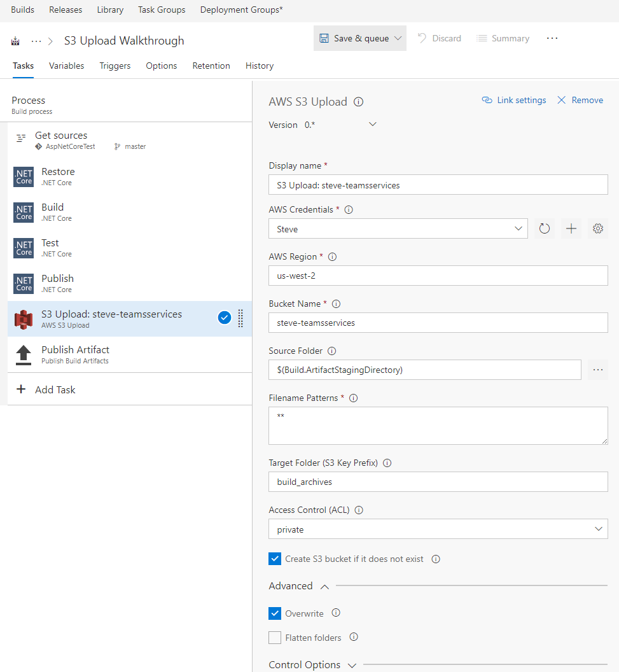Open Library in the top navigation

(110, 10)
